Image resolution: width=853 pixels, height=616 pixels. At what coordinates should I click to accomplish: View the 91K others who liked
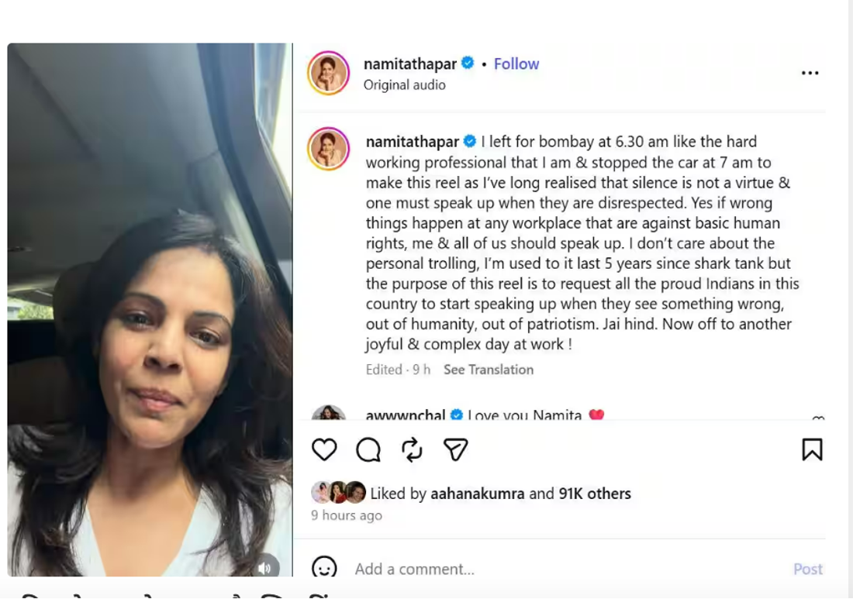(595, 494)
